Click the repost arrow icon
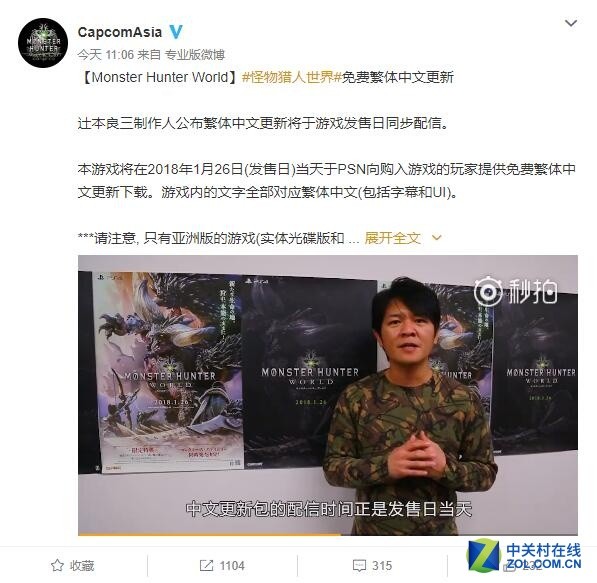This screenshot has width=597, height=583. tap(206, 565)
